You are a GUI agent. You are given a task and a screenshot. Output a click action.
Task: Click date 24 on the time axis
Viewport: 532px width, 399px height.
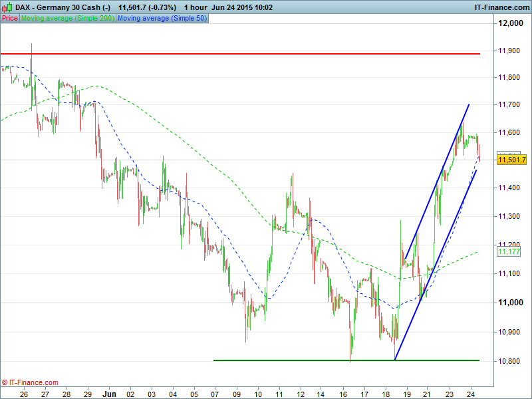click(x=470, y=393)
